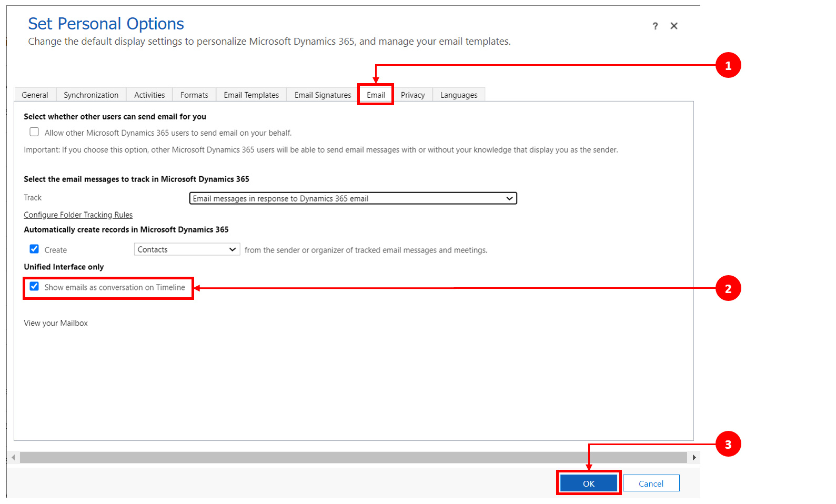Switch to the Languages tab
Image resolution: width=836 pixels, height=504 pixels.
459,95
